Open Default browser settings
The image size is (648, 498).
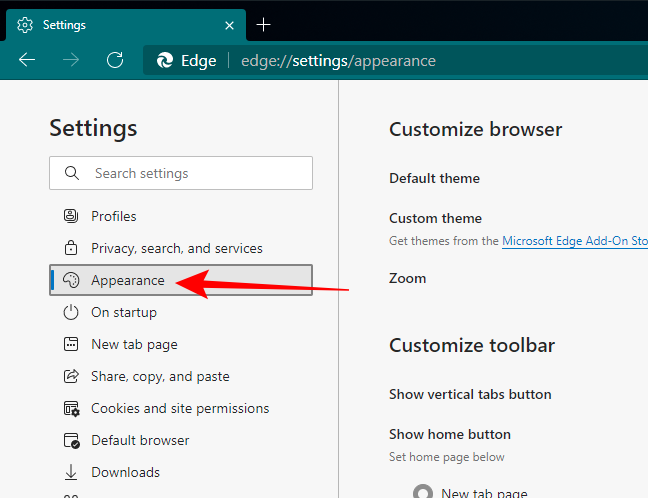click(140, 440)
